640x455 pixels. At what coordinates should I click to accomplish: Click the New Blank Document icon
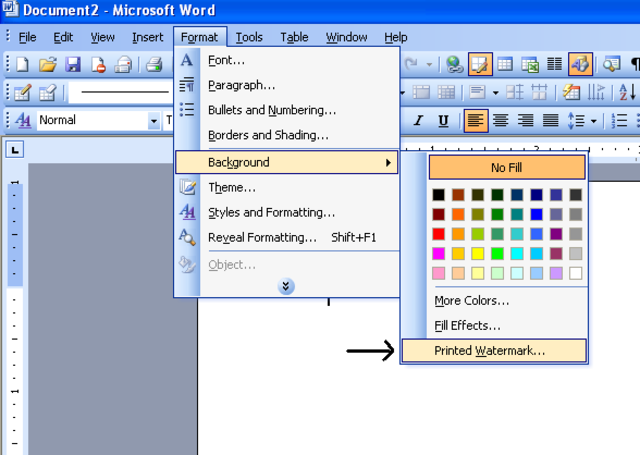(22, 64)
